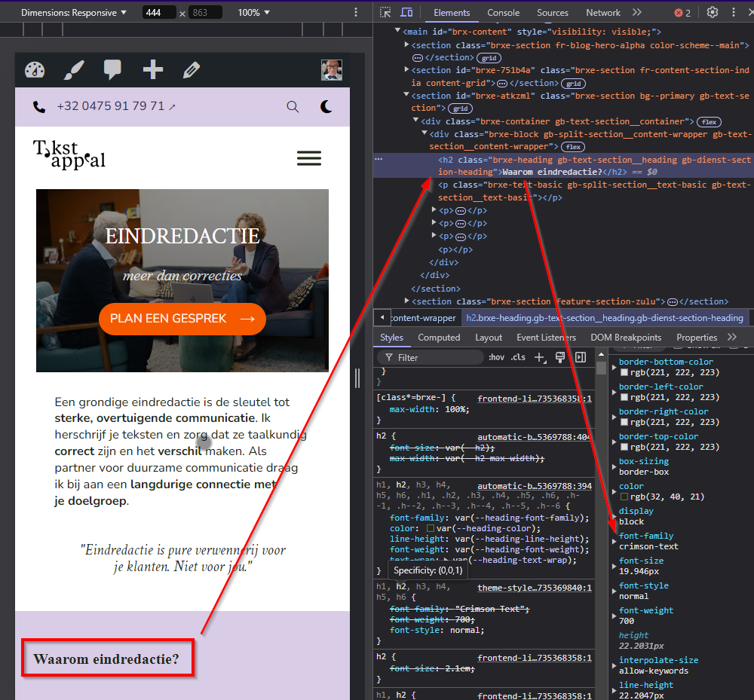Select the Layout sidebar tab
This screenshot has height=700, width=754.
489,338
